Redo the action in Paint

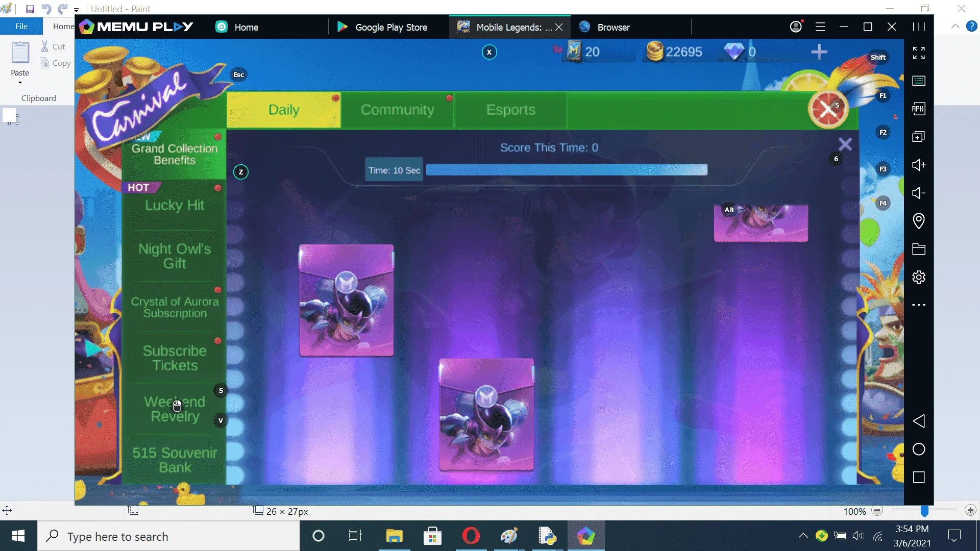point(62,9)
